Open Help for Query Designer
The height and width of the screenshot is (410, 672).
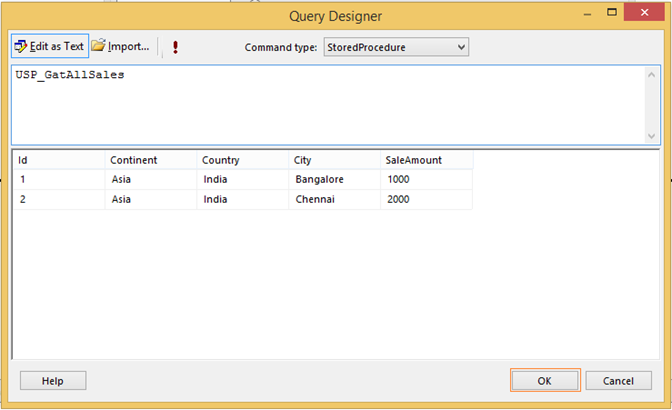(x=53, y=381)
